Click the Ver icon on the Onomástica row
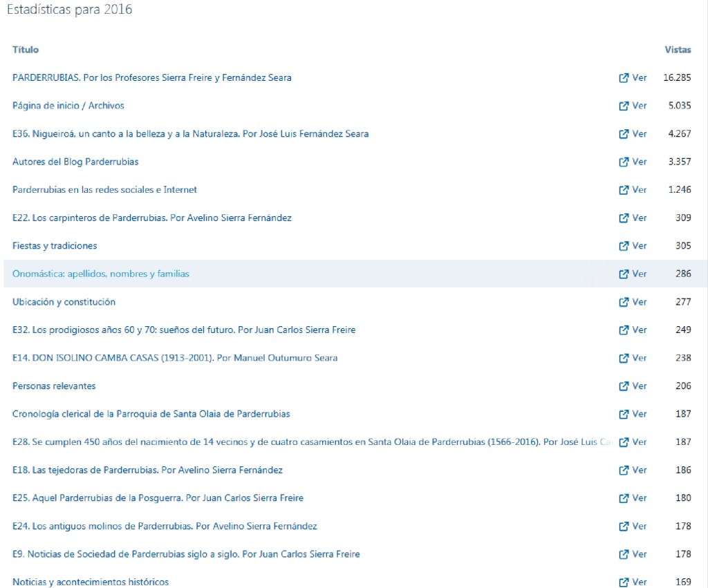 (x=624, y=274)
